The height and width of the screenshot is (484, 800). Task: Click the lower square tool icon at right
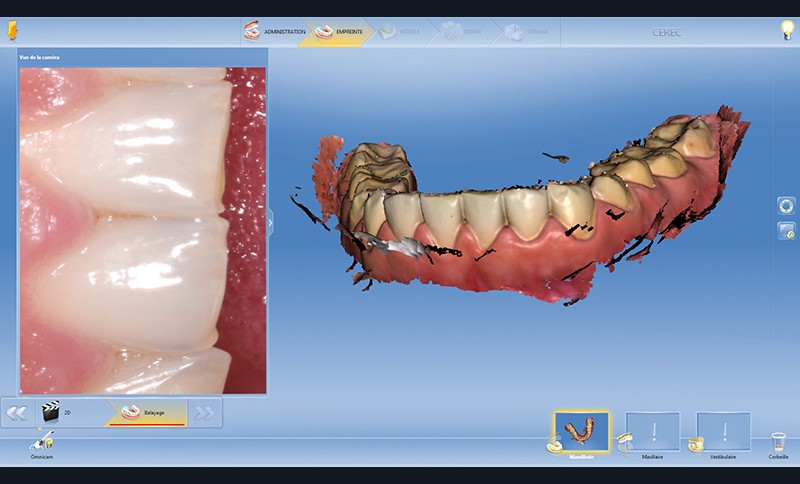click(x=786, y=231)
